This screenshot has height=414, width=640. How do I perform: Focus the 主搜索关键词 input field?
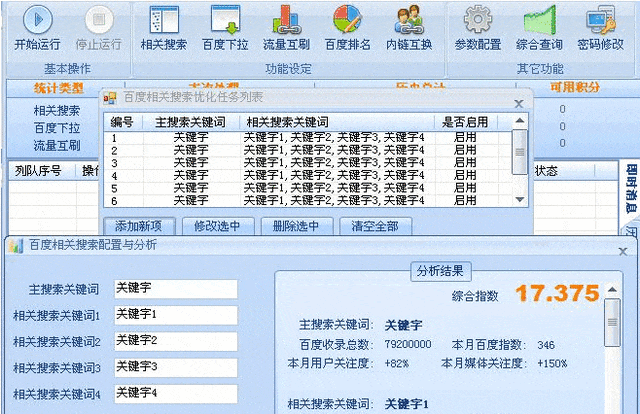pos(175,289)
